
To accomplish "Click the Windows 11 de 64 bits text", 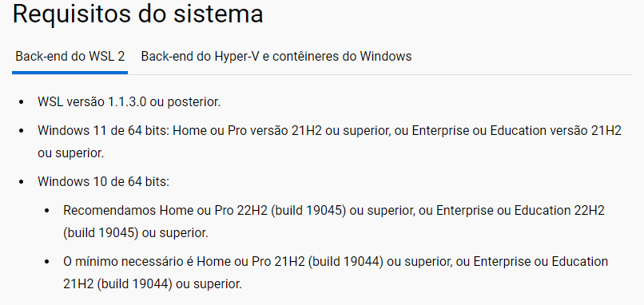I will (x=103, y=131).
